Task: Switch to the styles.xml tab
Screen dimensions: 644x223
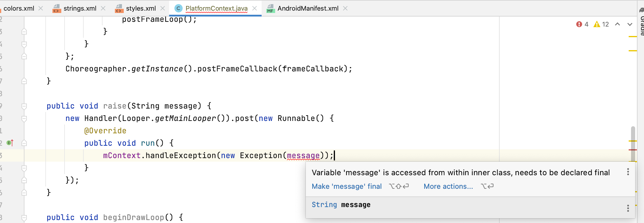Action: pyautogui.click(x=141, y=8)
